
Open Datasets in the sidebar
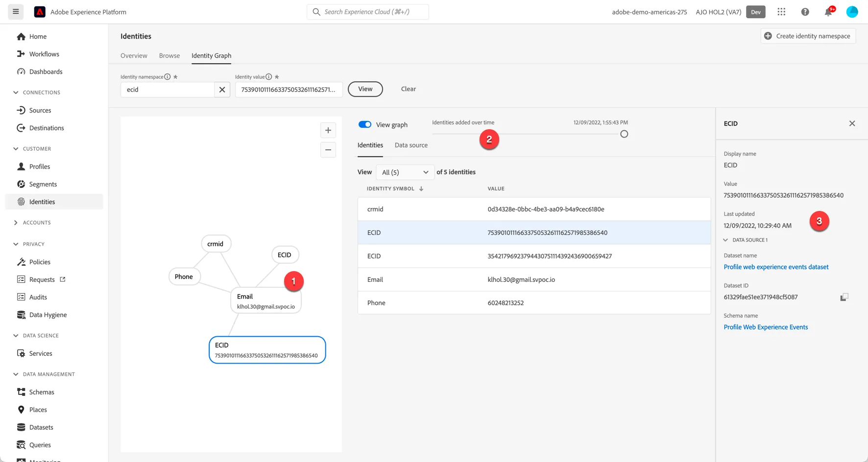pos(41,427)
